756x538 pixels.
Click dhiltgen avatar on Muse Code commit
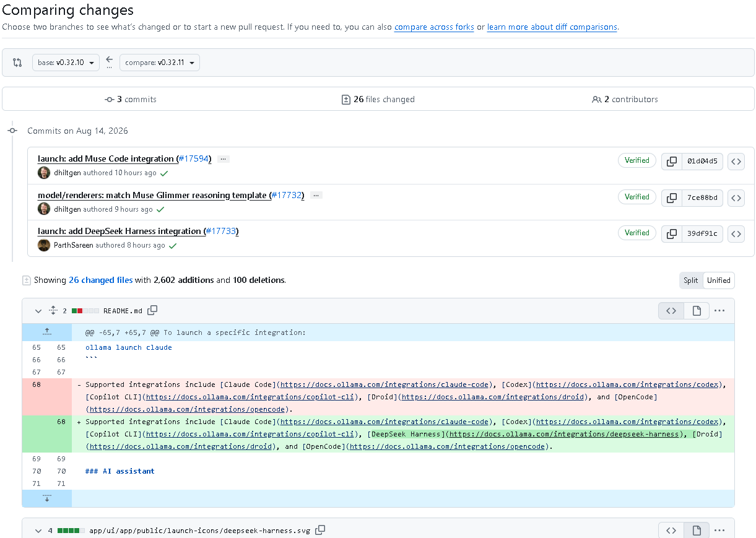[44, 173]
